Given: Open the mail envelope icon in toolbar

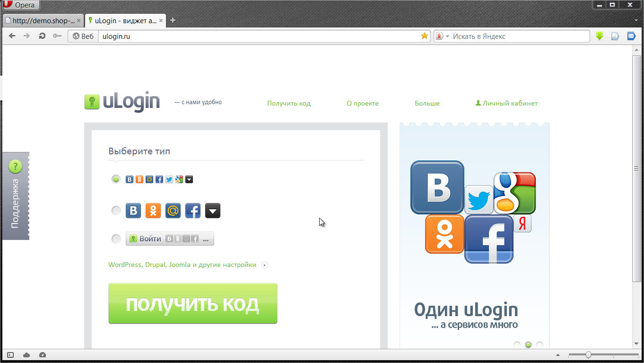Looking at the screenshot, I should point(631,36).
